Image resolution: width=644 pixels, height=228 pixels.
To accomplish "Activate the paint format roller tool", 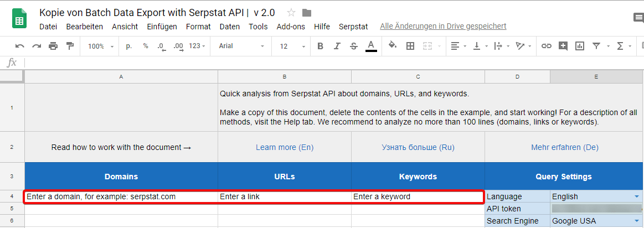I will coord(70,46).
